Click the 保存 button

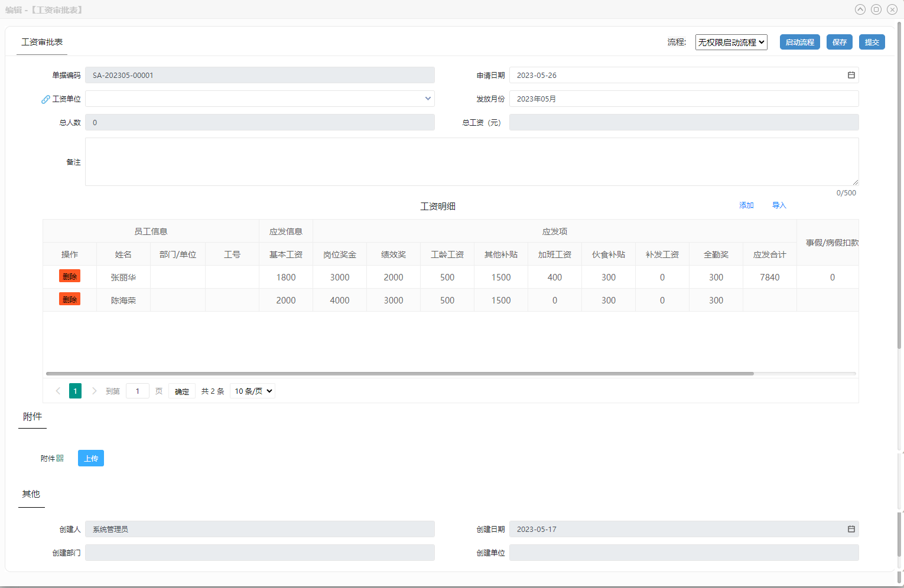pyautogui.click(x=839, y=42)
